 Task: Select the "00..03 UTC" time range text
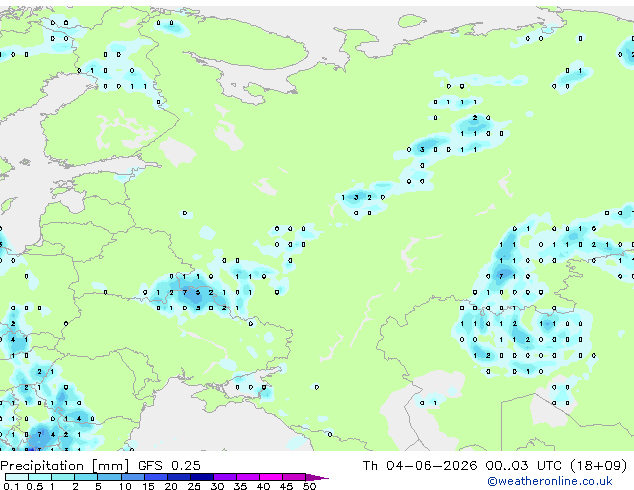click(x=524, y=466)
